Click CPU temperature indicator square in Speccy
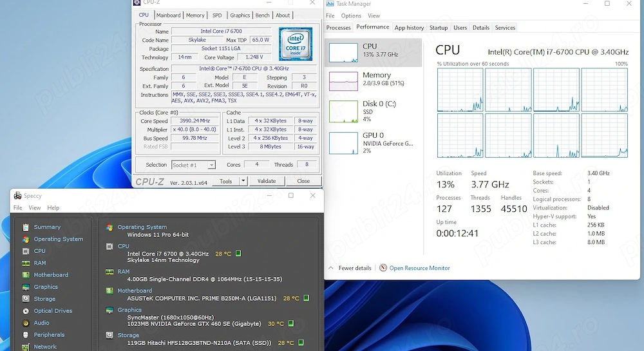This screenshot has height=351, width=644. [238, 254]
